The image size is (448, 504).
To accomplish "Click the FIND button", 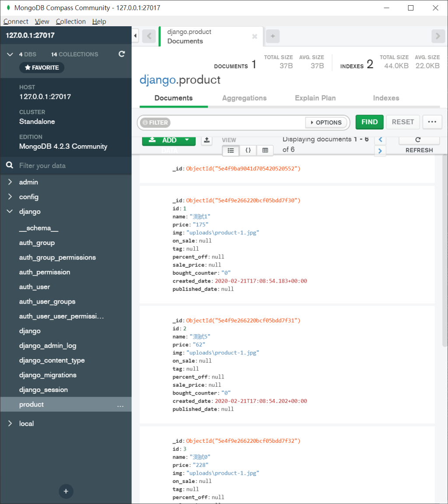I will click(370, 122).
